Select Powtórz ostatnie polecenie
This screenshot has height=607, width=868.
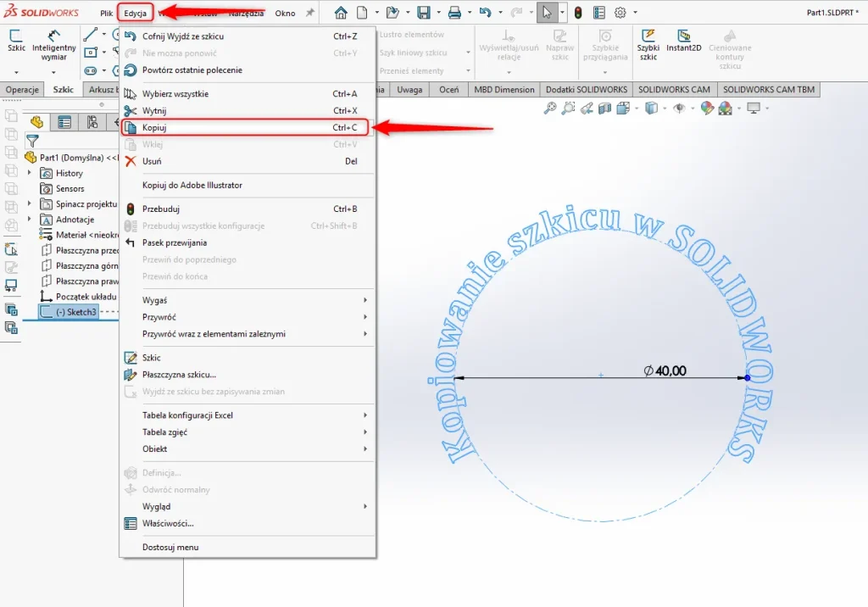click(x=248, y=70)
